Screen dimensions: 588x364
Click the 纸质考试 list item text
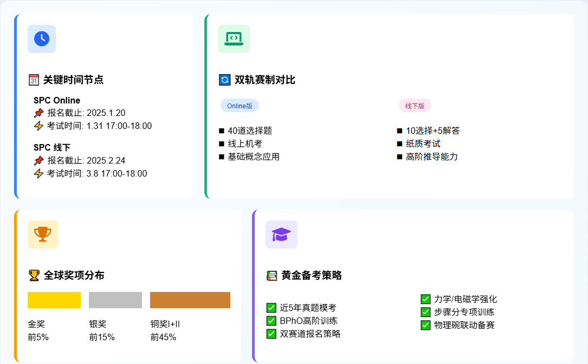(x=423, y=144)
